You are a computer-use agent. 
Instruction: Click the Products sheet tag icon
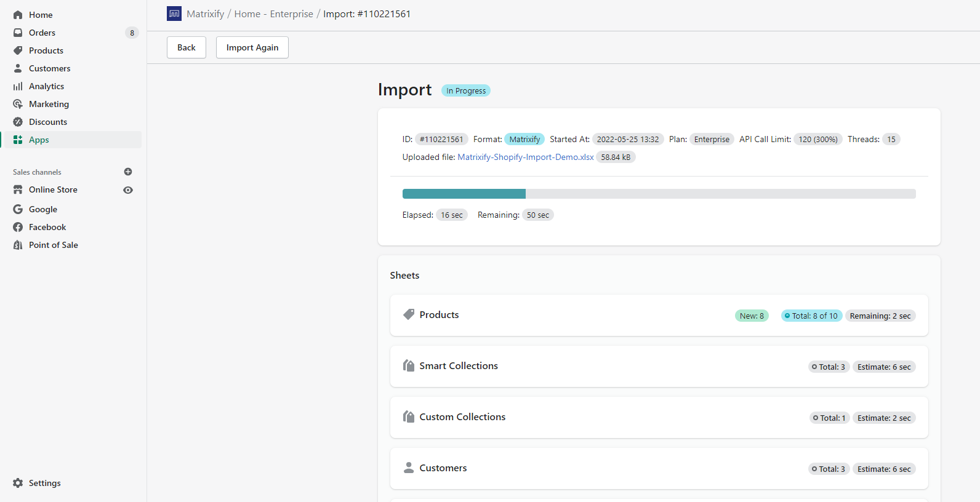pos(409,314)
